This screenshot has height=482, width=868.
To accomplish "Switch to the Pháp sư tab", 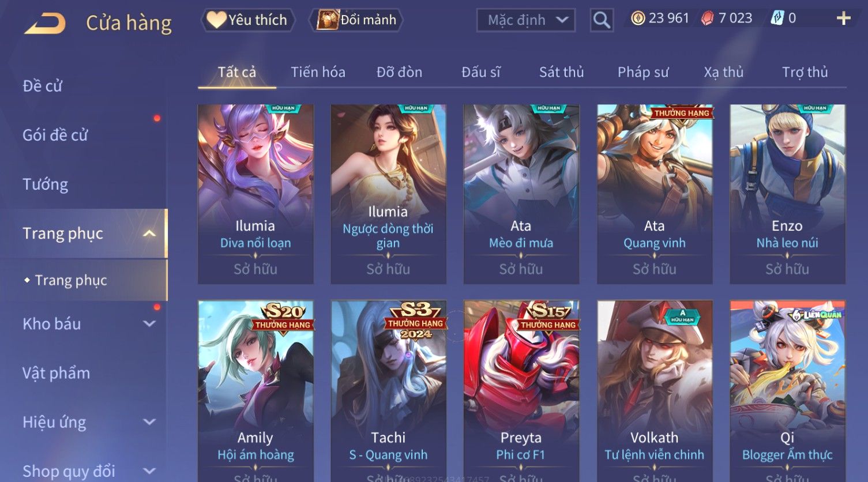I will [643, 72].
